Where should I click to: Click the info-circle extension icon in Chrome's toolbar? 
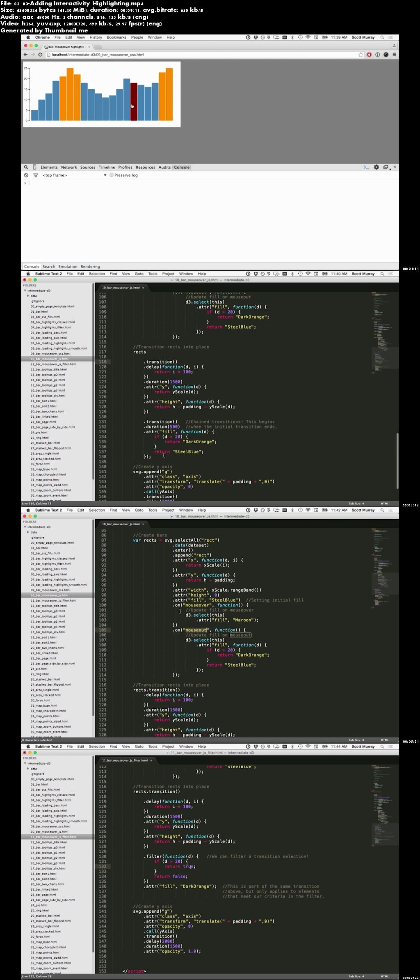point(377,55)
